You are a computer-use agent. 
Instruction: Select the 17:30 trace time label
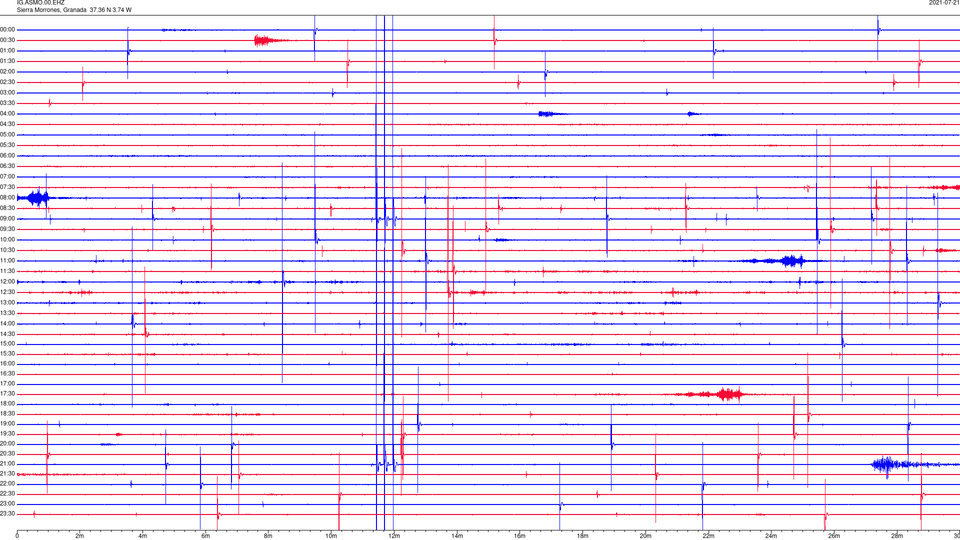tap(8, 394)
